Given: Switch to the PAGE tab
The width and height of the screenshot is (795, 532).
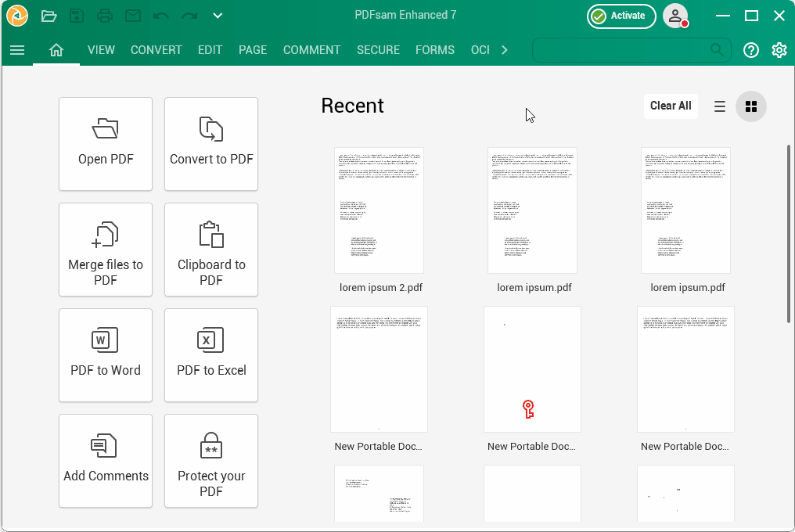Looking at the screenshot, I should click(253, 50).
